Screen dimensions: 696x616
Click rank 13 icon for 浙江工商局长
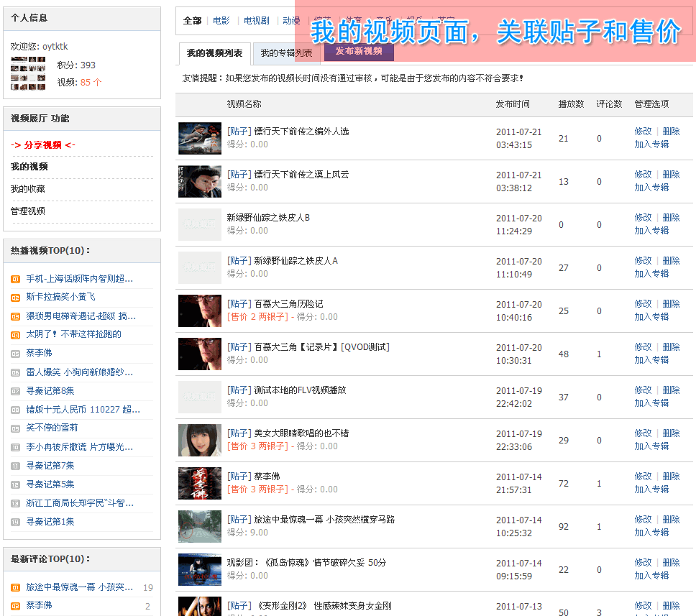(x=16, y=503)
